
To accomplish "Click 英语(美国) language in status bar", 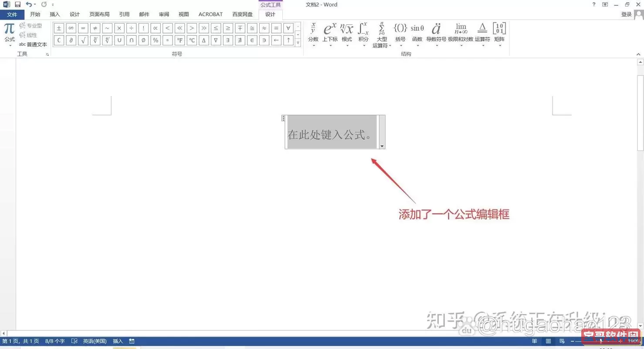I will click(95, 341).
